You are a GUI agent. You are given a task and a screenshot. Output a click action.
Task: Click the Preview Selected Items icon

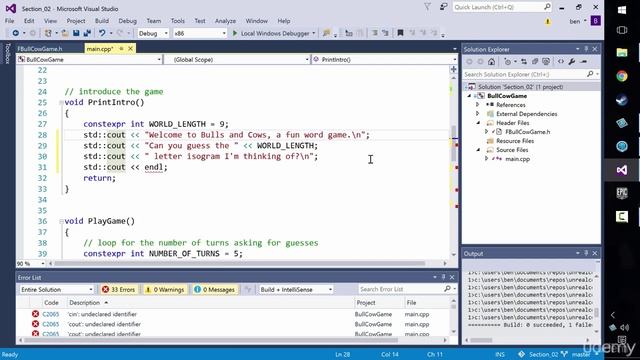[584, 62]
